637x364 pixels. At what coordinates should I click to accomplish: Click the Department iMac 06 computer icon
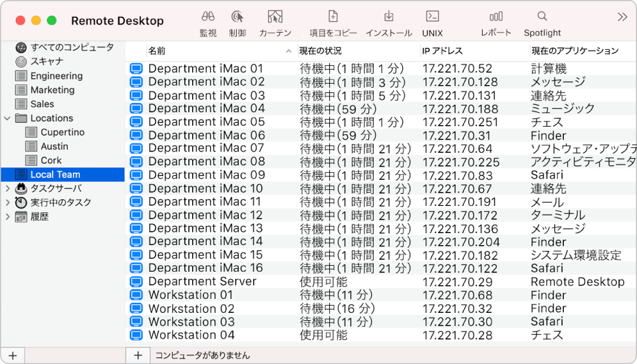pos(136,135)
